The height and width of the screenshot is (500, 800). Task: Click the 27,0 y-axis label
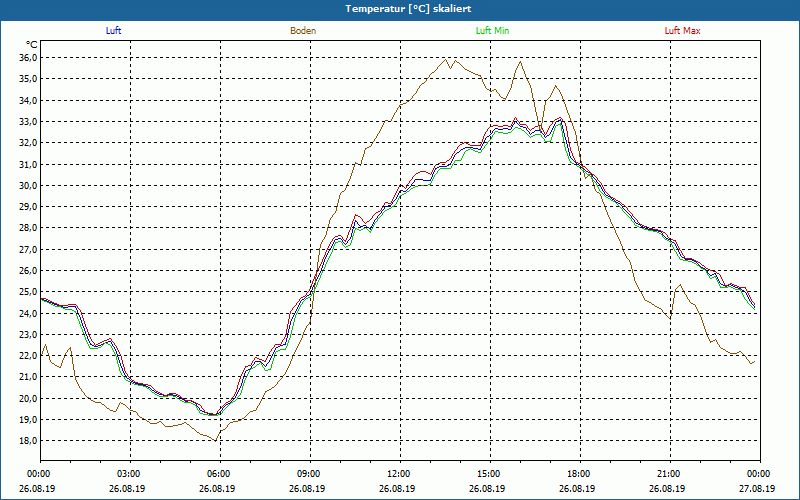(x=29, y=249)
